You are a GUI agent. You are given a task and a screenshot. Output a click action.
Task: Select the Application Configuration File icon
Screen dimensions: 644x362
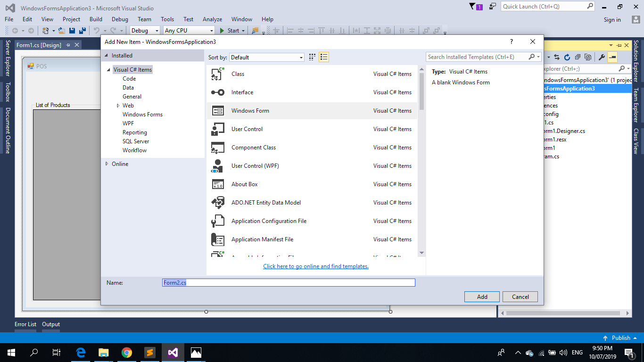218,221
